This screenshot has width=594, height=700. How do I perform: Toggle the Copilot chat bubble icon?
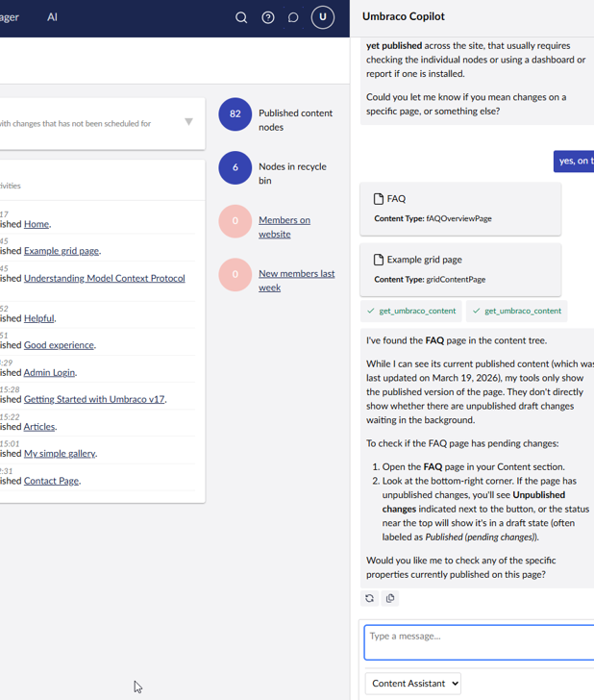[x=293, y=17]
